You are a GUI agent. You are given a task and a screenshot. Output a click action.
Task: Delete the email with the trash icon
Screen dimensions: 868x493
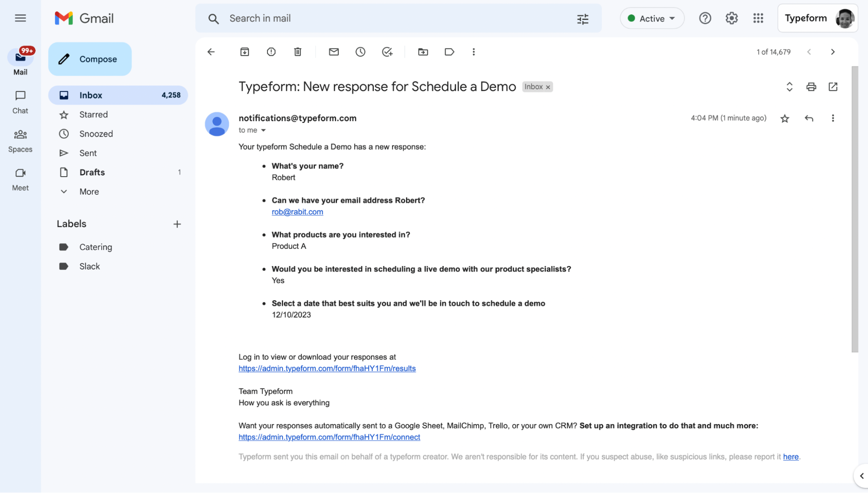(298, 52)
